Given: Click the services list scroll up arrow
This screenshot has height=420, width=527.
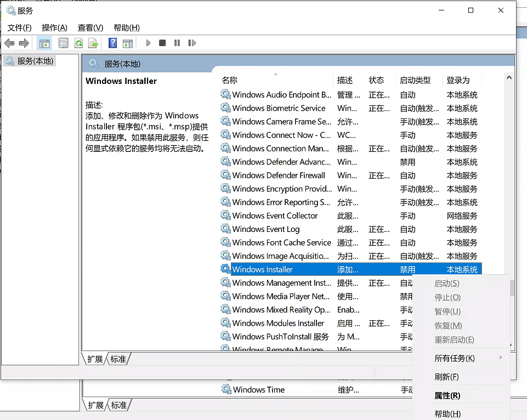Looking at the screenshot, I should 509,78.
